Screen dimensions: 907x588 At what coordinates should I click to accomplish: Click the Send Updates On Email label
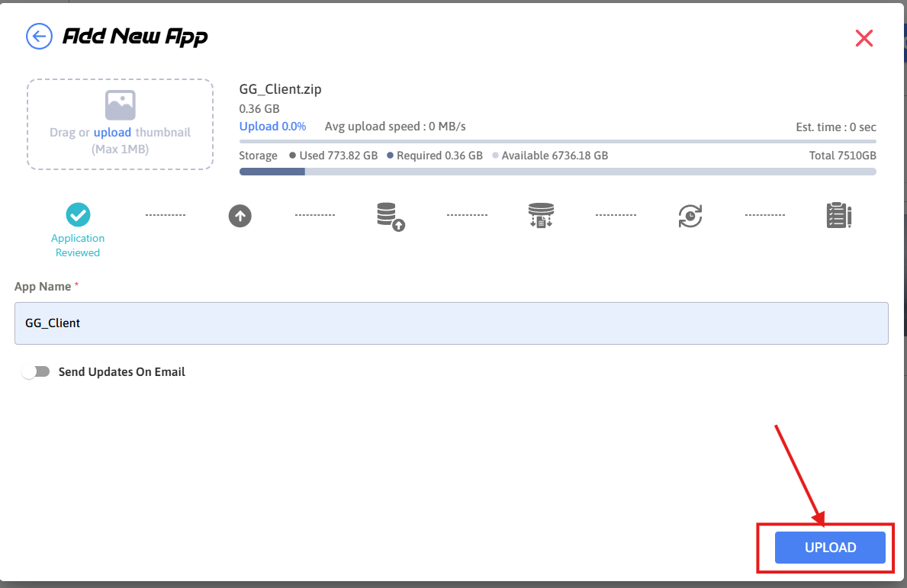click(122, 372)
